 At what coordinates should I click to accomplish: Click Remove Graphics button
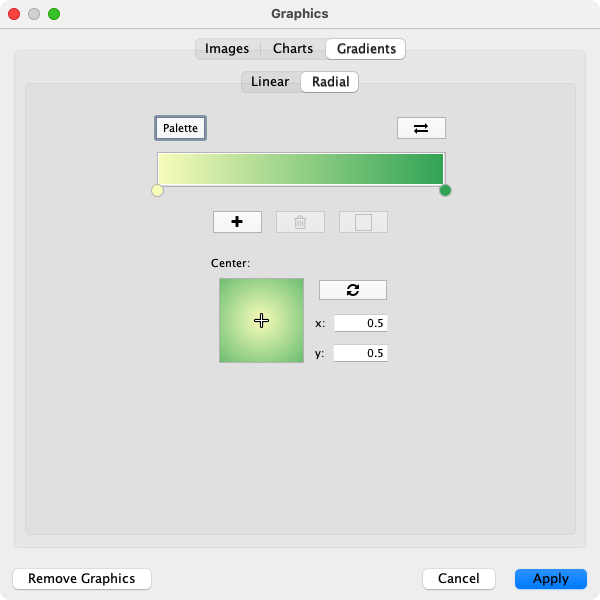point(81,579)
